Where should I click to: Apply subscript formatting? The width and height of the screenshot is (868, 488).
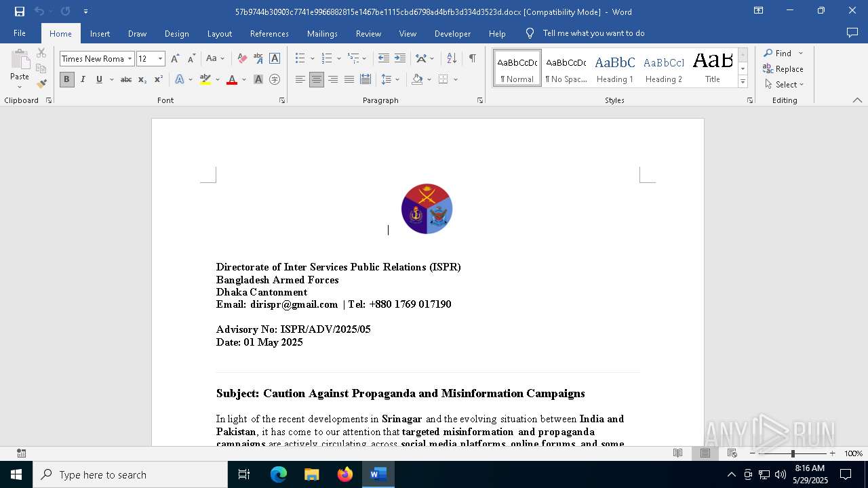[x=142, y=79]
